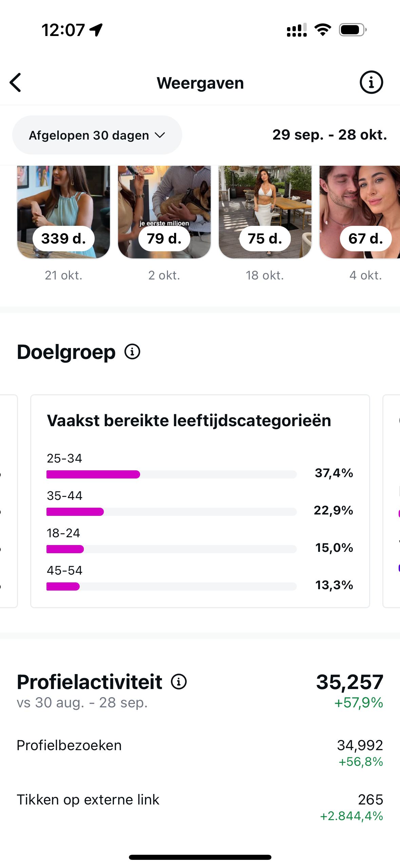
Task: Tap the 29 sep. - 28 okt. date range
Action: (329, 135)
